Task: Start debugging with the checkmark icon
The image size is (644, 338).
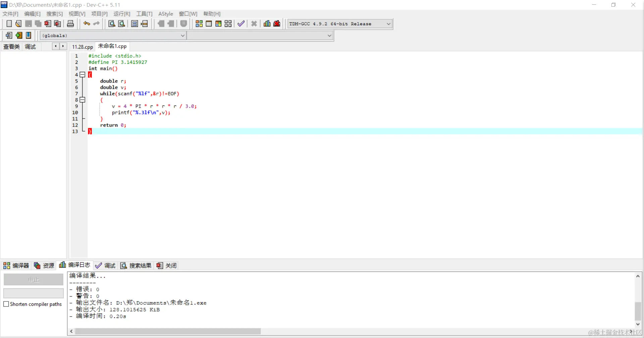Action: [241, 23]
